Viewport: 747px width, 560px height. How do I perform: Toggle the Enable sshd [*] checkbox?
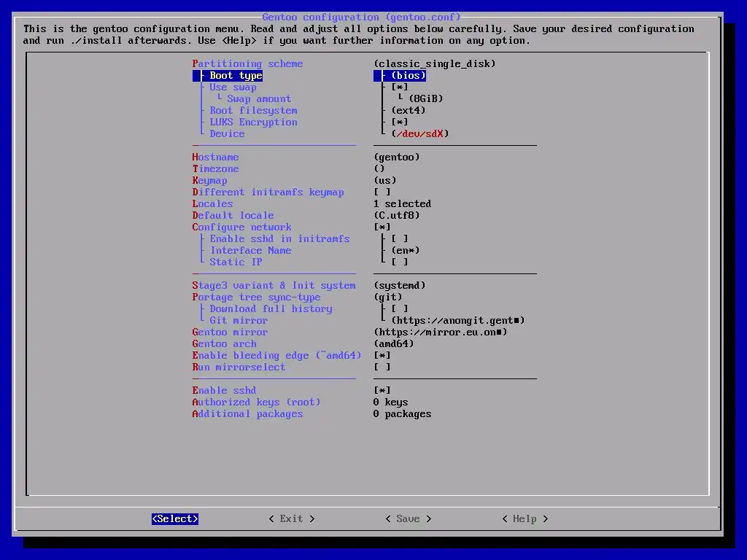[x=382, y=391]
